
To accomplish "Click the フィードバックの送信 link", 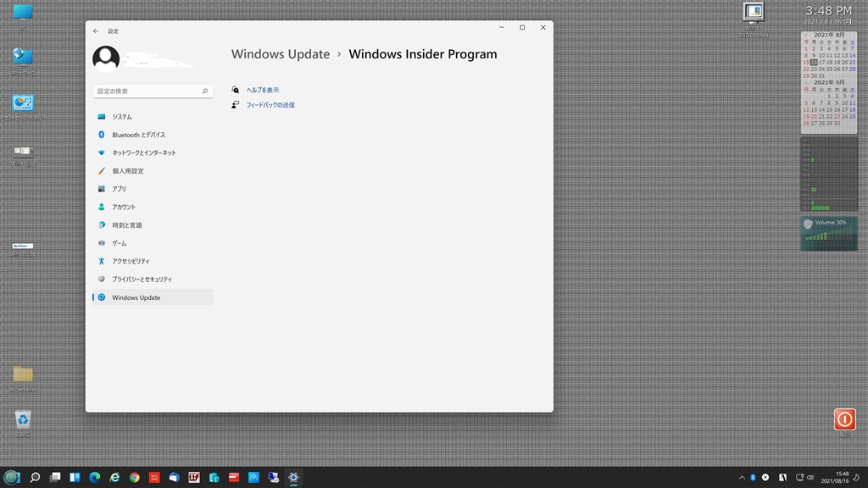I will (270, 104).
